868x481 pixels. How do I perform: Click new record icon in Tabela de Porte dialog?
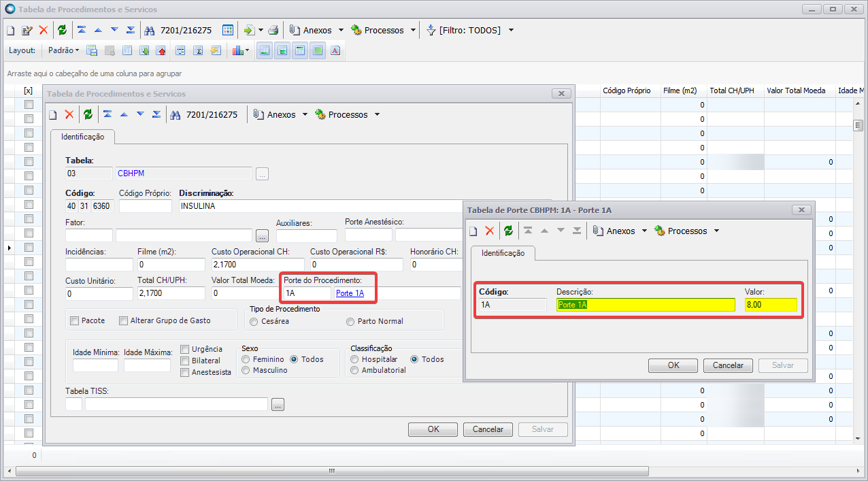coord(473,231)
